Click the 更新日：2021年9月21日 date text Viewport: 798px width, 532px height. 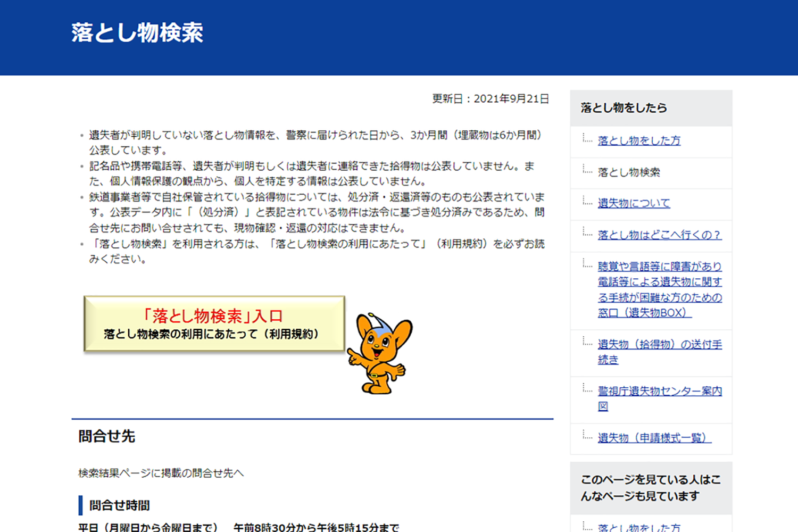click(490, 98)
